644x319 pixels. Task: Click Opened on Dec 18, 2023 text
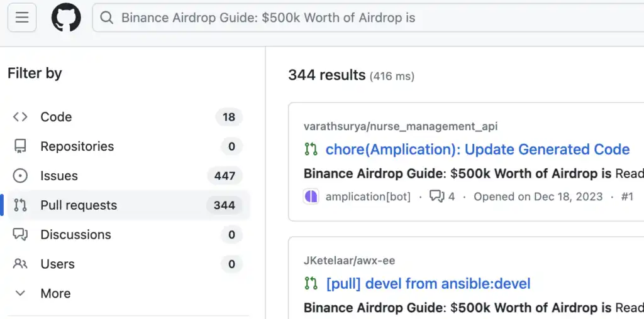(x=538, y=197)
